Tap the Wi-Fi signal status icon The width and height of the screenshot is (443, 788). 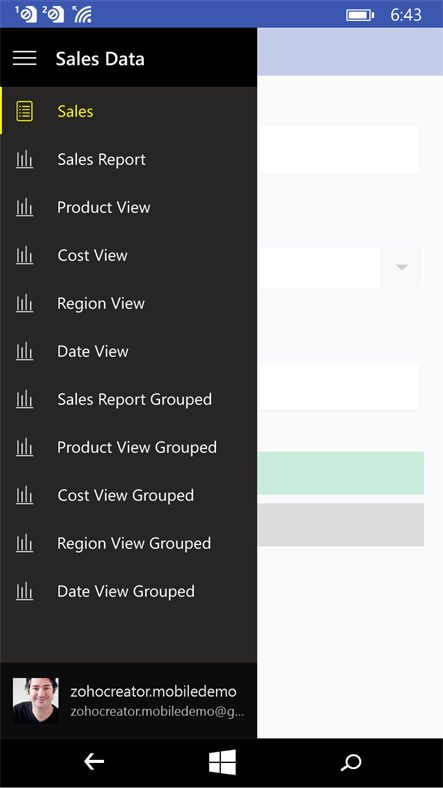tap(81, 14)
